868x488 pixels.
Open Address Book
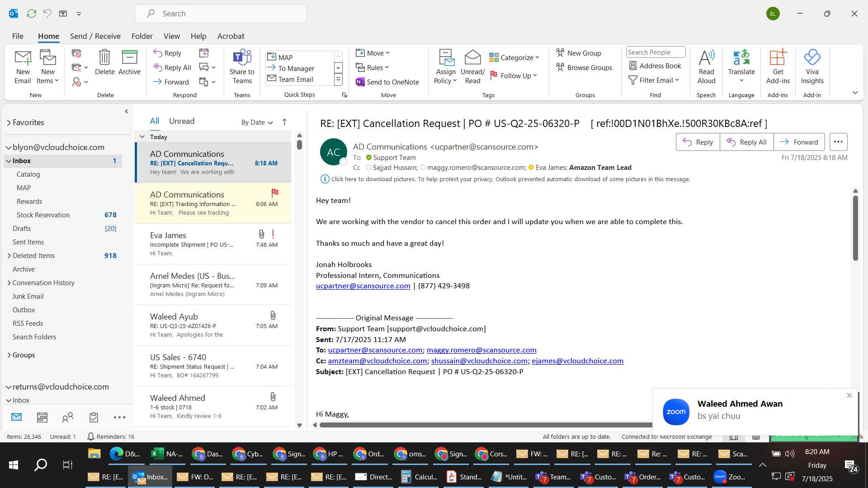pos(655,66)
